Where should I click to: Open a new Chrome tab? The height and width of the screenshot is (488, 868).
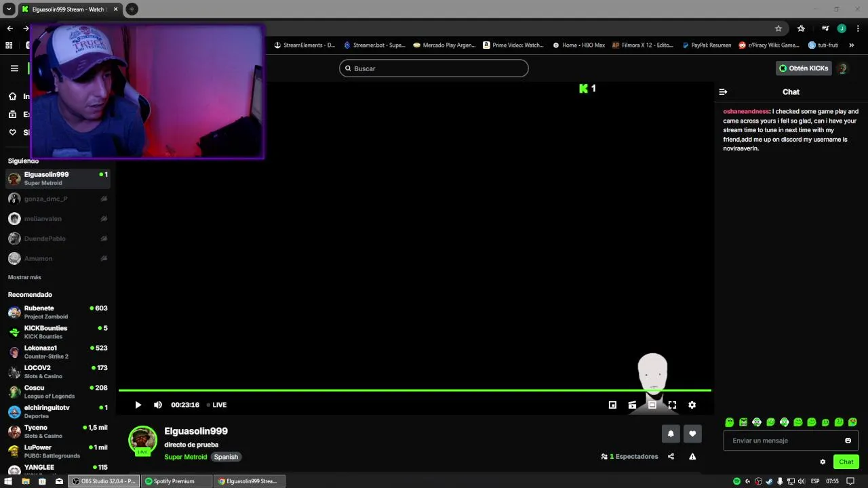[x=132, y=9]
